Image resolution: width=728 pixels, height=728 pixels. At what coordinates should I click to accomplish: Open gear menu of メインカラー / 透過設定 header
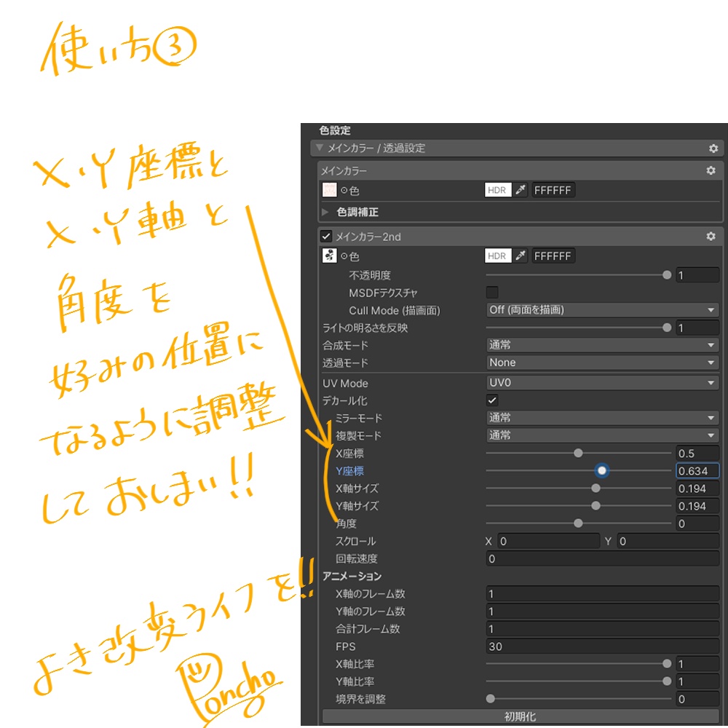tap(713, 148)
